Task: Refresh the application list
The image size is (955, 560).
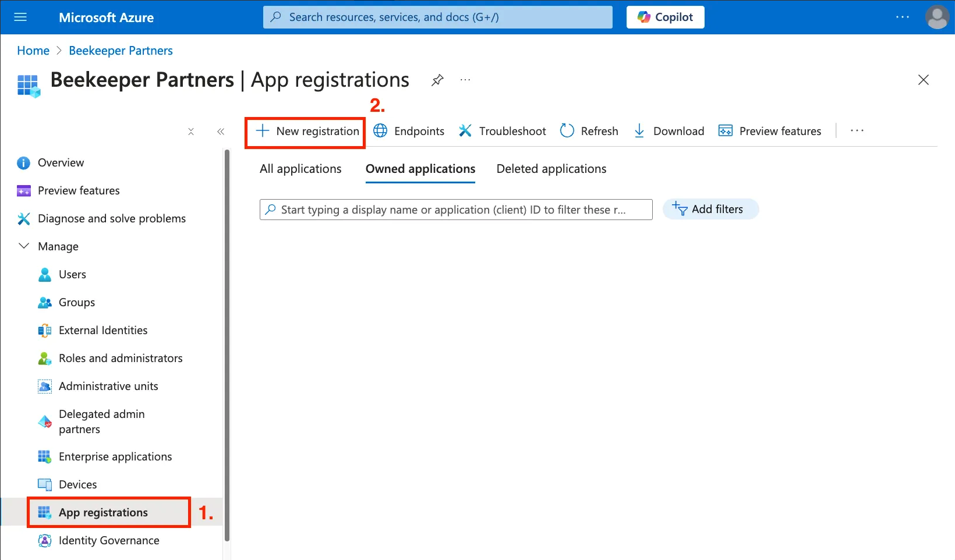Action: [x=589, y=131]
